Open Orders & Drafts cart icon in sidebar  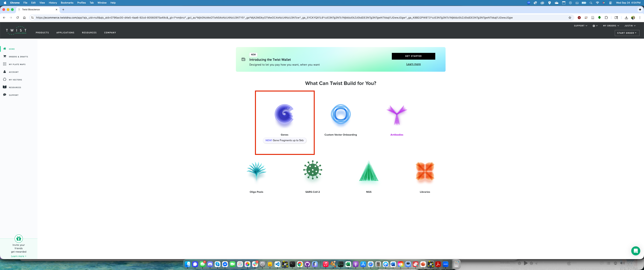[4, 56]
